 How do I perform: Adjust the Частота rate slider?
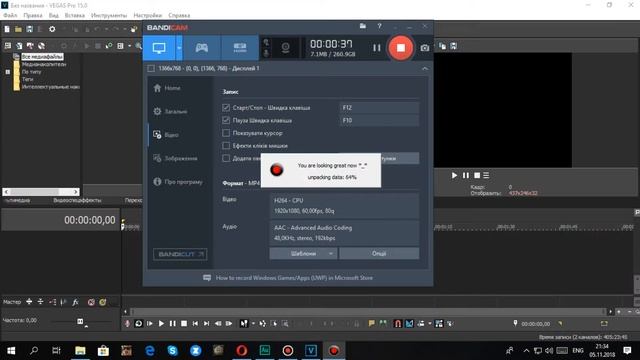[x=80, y=321]
